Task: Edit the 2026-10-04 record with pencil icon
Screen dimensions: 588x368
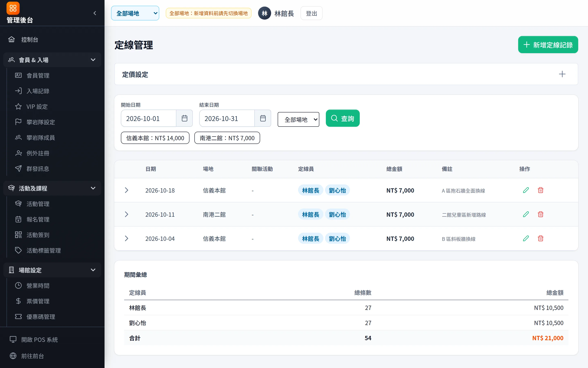Action: tap(526, 239)
